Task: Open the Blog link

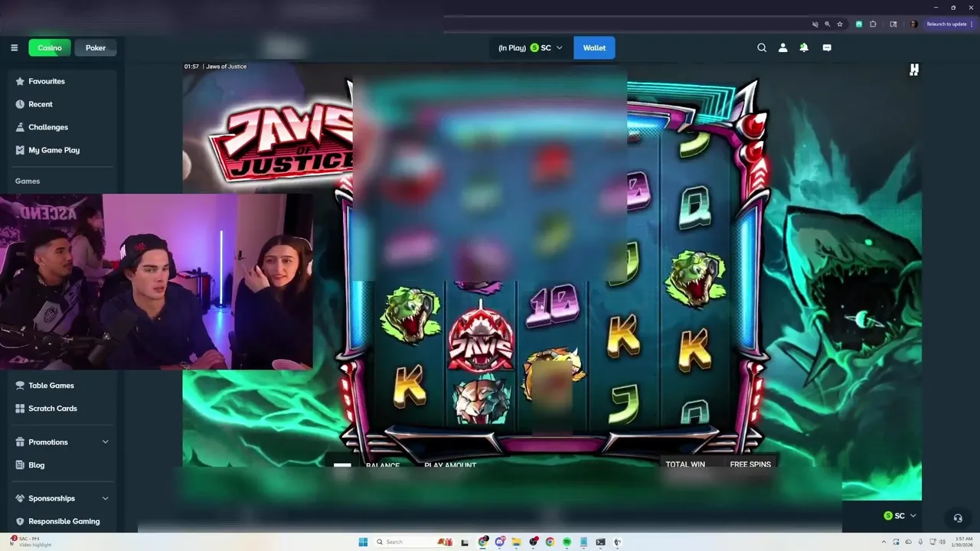Action: tap(37, 465)
